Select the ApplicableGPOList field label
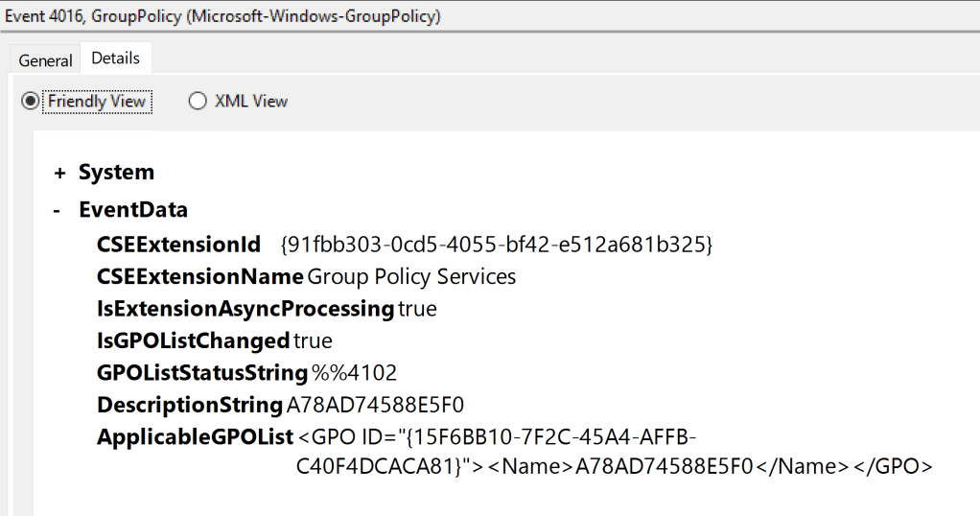The width and height of the screenshot is (980, 516). pos(195,437)
